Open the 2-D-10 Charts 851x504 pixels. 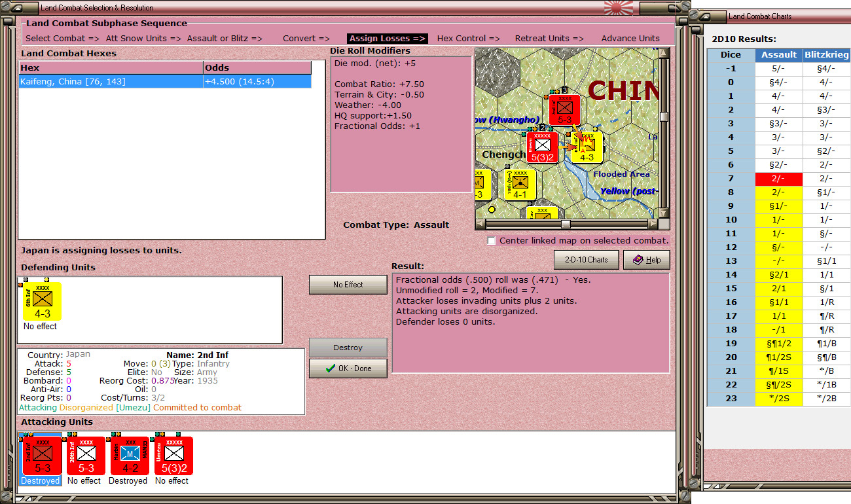586,260
